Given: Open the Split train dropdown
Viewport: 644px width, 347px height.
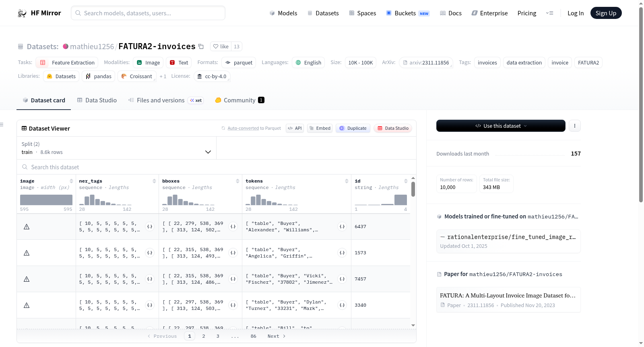Looking at the screenshot, I should pyautogui.click(x=116, y=148).
